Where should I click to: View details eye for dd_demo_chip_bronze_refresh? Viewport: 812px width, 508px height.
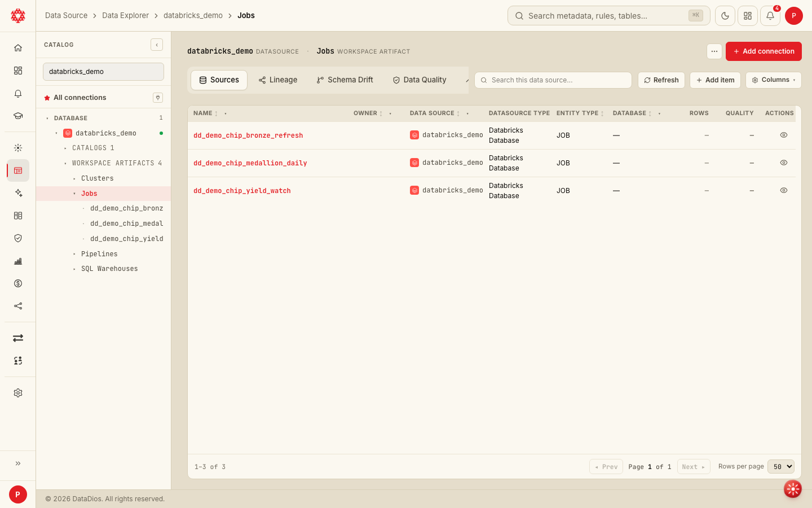click(784, 135)
